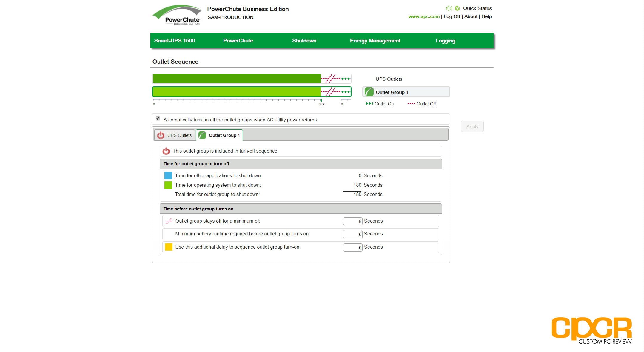Click the yellow swatch for additional delay
The image size is (644, 352).
[x=169, y=247]
